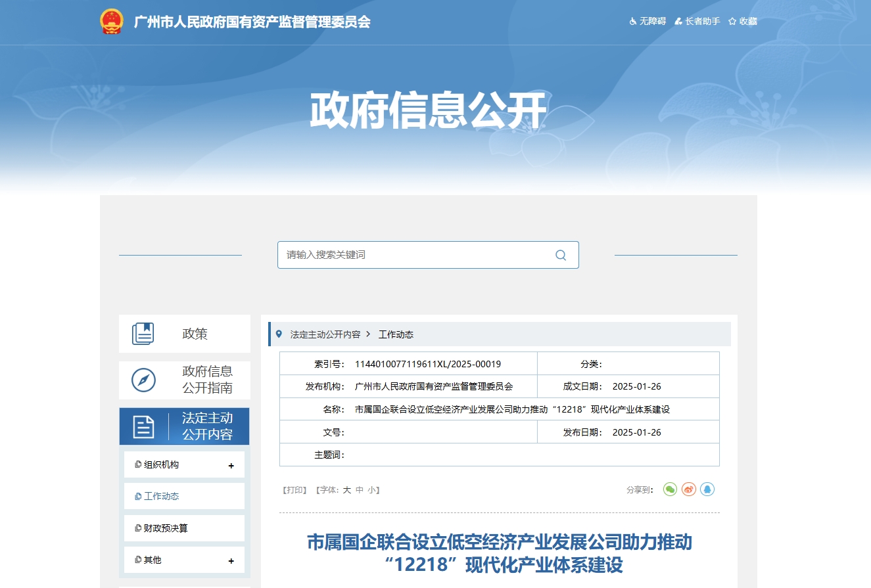Image resolution: width=871 pixels, height=588 pixels.
Task: Open 财政预决算 in the sidebar
Action: 165,528
